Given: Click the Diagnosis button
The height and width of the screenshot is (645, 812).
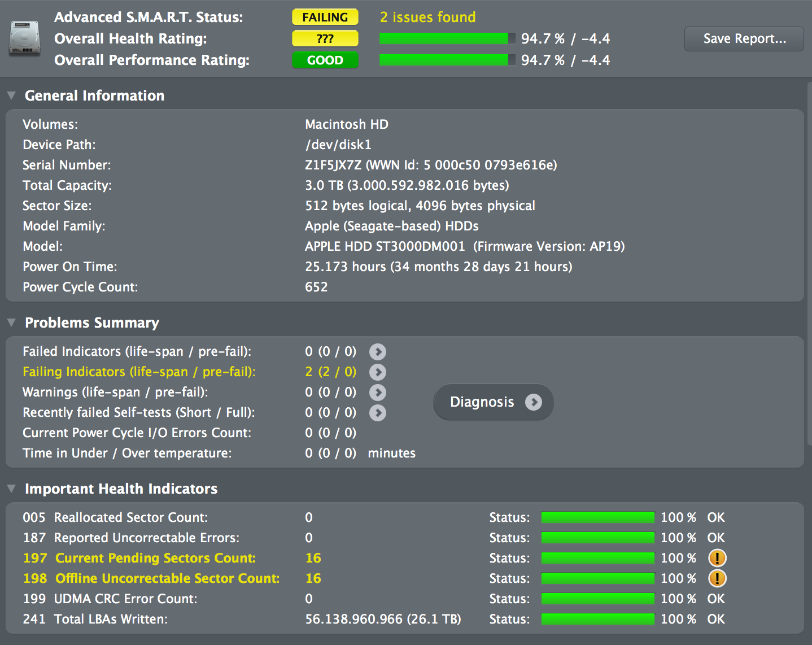Looking at the screenshot, I should tap(494, 402).
